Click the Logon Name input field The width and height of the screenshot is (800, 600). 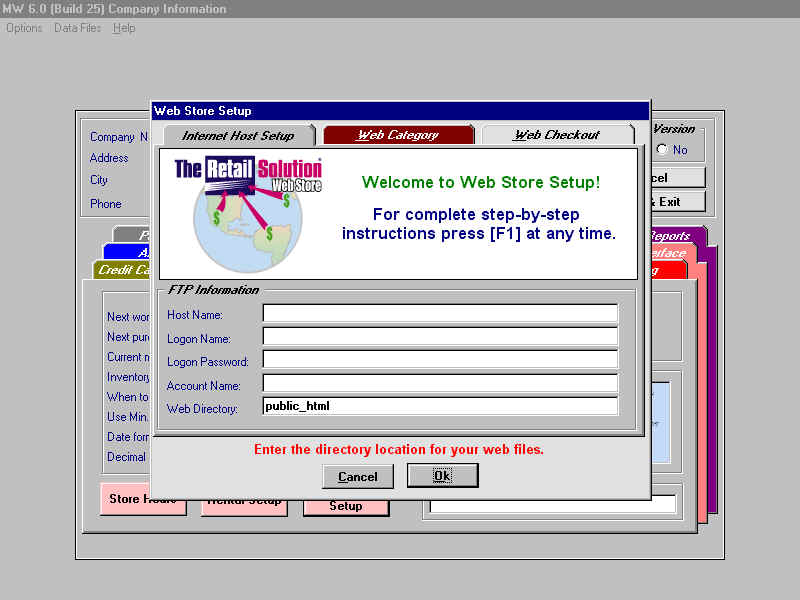coord(440,336)
